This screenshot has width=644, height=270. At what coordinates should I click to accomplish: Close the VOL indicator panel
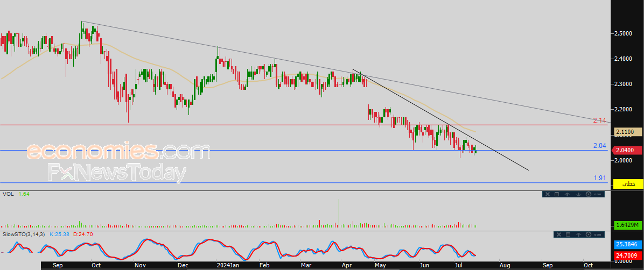point(548,194)
